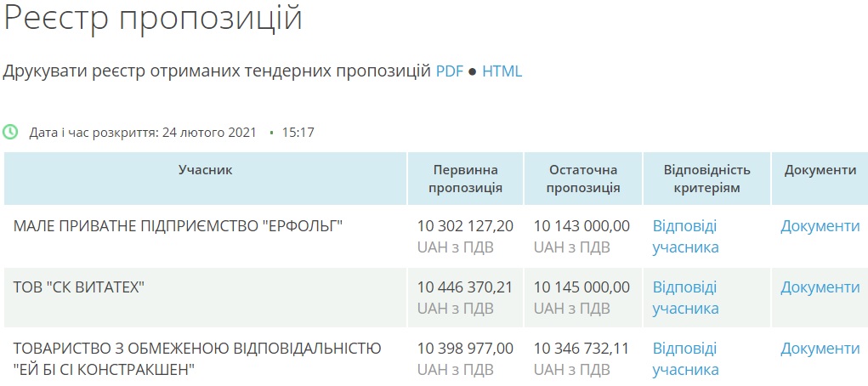Image resolution: width=868 pixels, height=386 pixels.
Task: Select the Реєстр пропозицій page heading
Action: [x=153, y=19]
